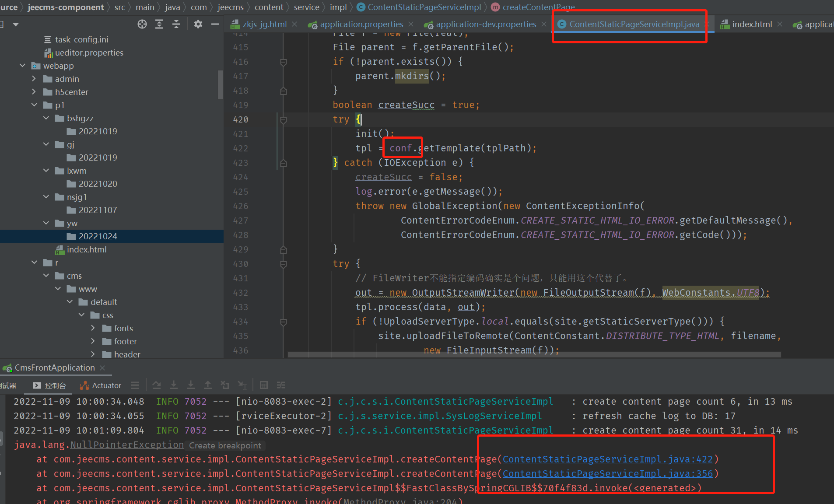The image size is (834, 504).
Task: Click the Expand All icon in project panel
Action: pos(159,24)
